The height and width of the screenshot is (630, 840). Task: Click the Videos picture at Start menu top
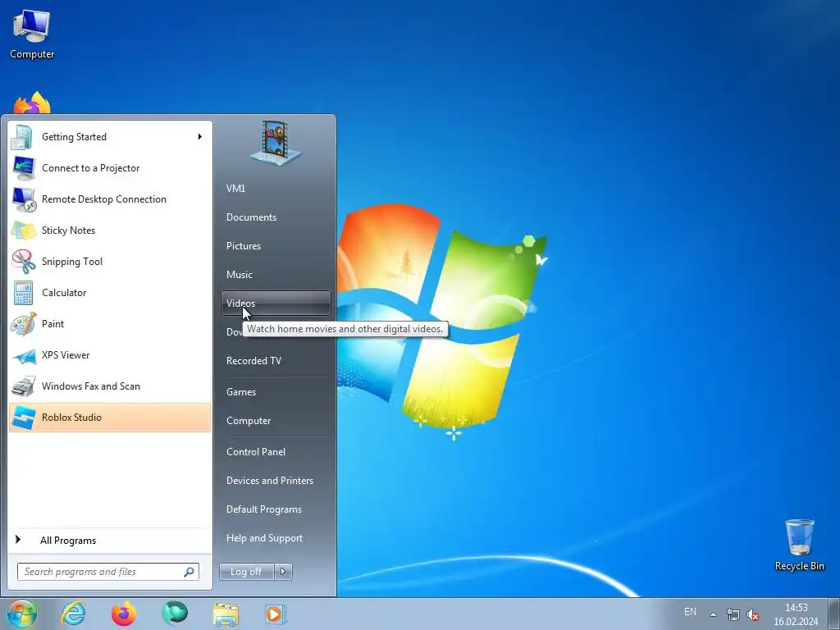point(276,143)
